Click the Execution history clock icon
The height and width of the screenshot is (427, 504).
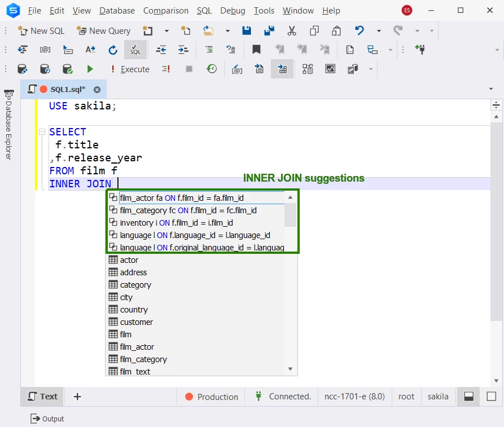pyautogui.click(x=212, y=69)
